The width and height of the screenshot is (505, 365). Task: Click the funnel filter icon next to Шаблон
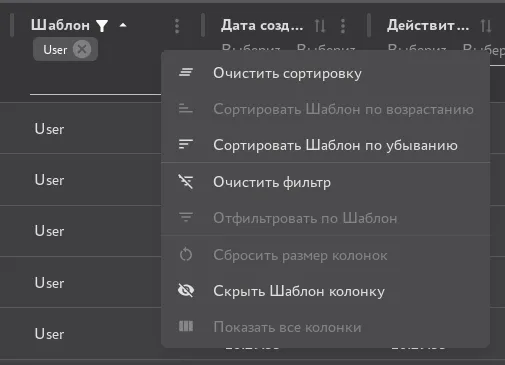[102, 26]
